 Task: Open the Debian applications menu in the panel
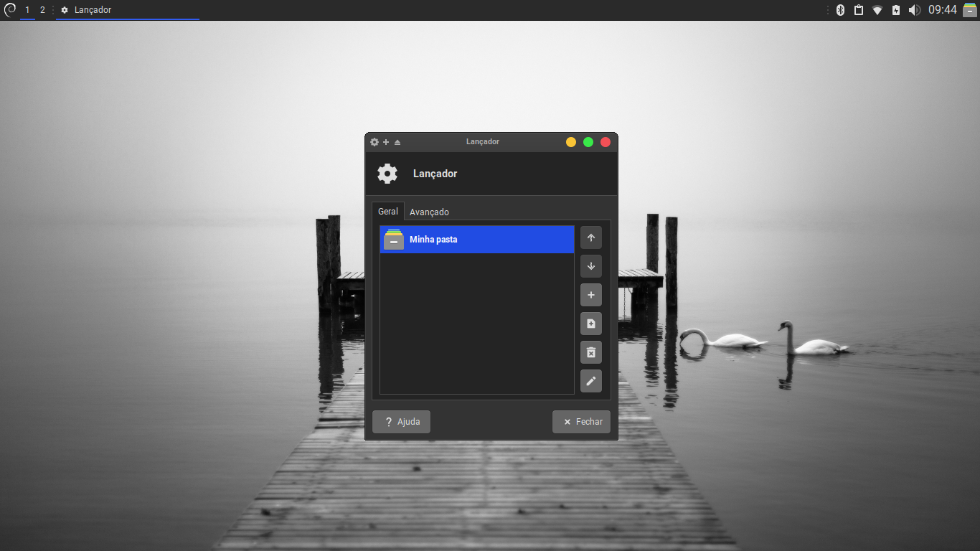[10, 10]
